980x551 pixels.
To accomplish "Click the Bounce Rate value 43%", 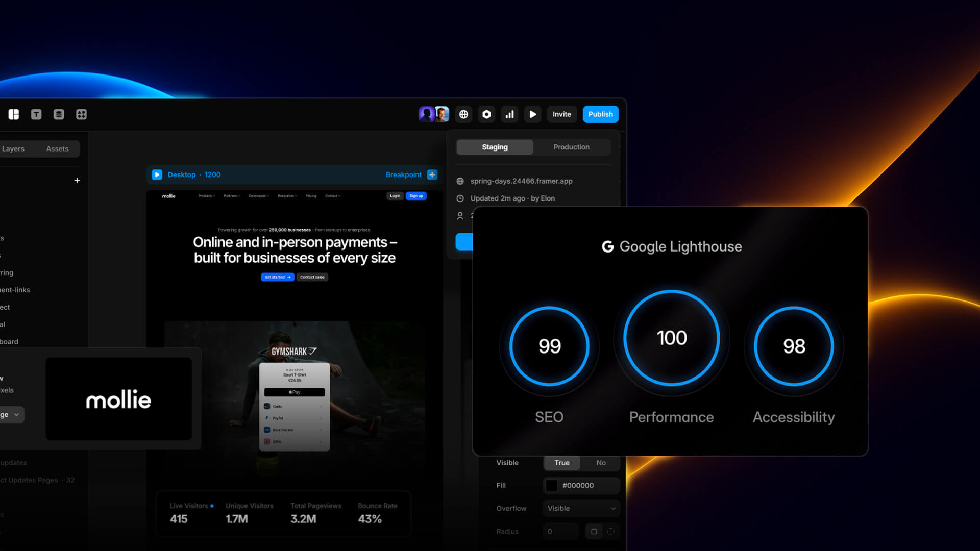I will coord(370,519).
